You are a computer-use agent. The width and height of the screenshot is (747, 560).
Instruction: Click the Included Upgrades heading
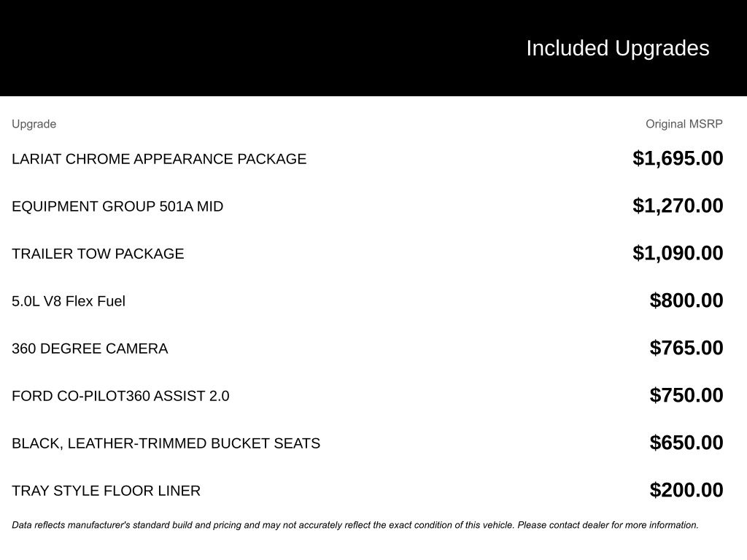[x=617, y=48]
